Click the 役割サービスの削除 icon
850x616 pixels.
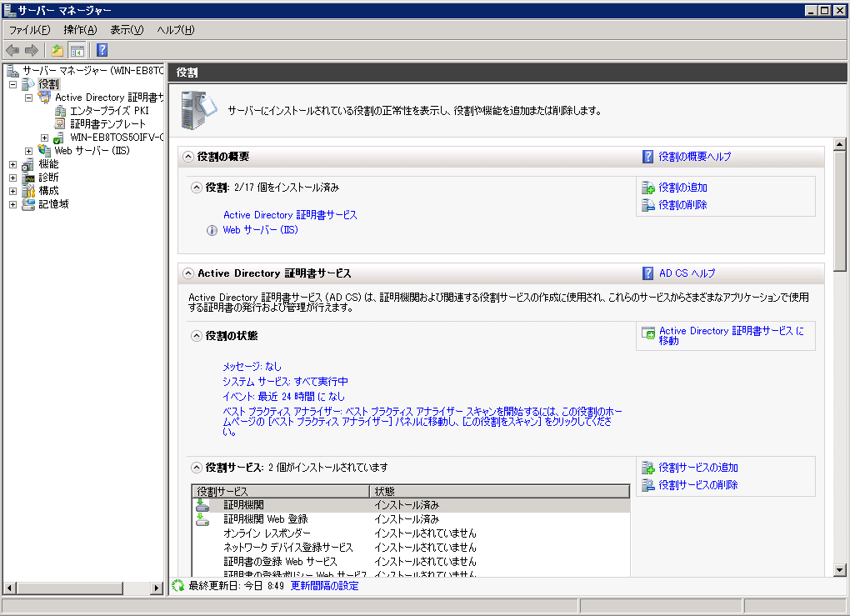(x=648, y=485)
